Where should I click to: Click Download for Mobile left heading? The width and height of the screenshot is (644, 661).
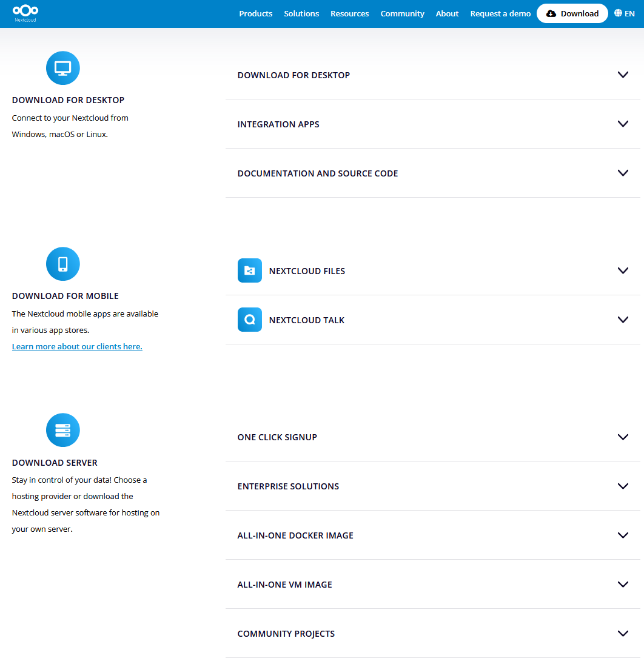click(65, 296)
